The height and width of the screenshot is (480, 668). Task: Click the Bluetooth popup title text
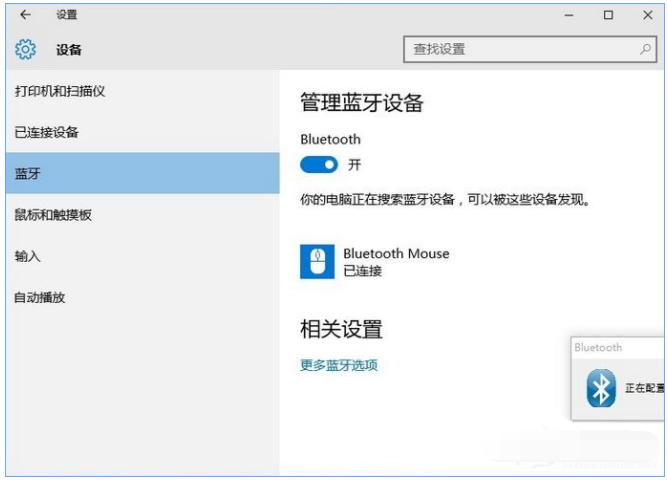(x=598, y=347)
